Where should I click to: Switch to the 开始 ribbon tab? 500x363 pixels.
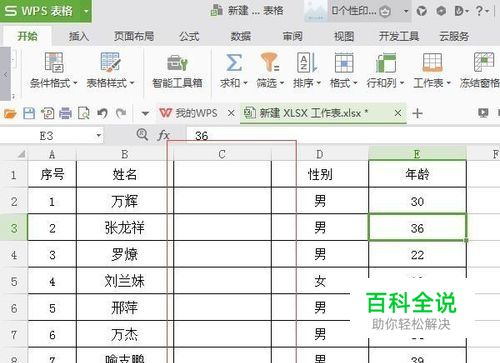[27, 36]
